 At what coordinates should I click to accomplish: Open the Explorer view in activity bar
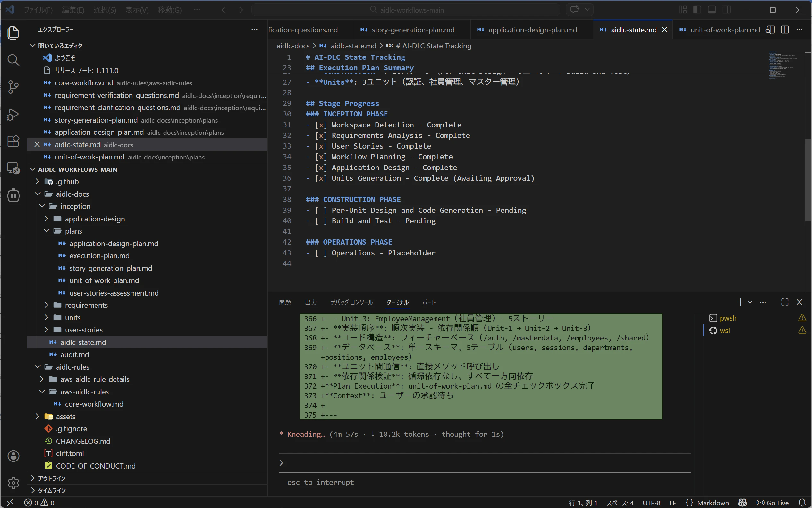pyautogui.click(x=13, y=33)
